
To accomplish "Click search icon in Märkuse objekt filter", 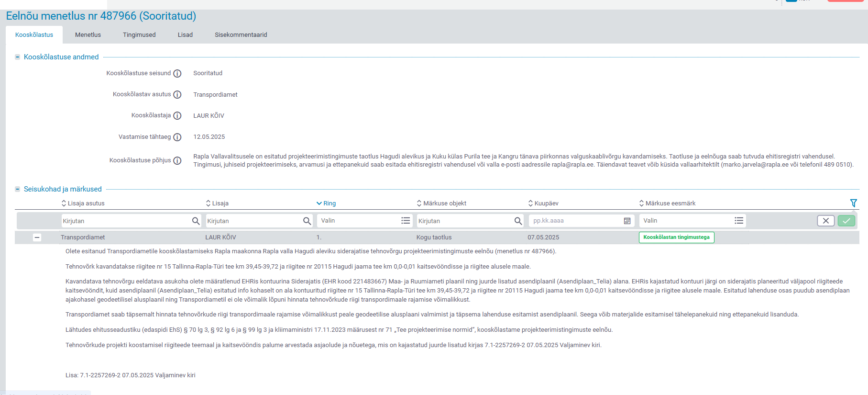I will [518, 221].
